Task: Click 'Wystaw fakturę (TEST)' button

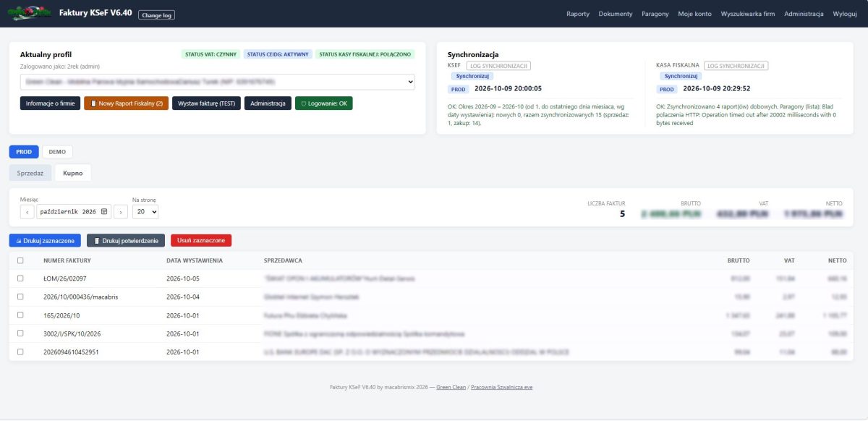Action: click(x=206, y=103)
